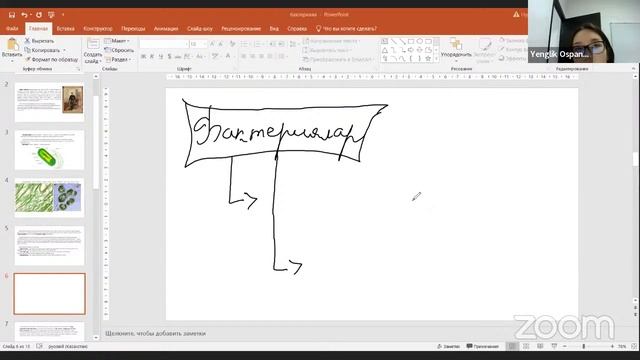The image size is (640, 360).
Task: Click Вырезать to cut the selection
Action: click(39, 41)
